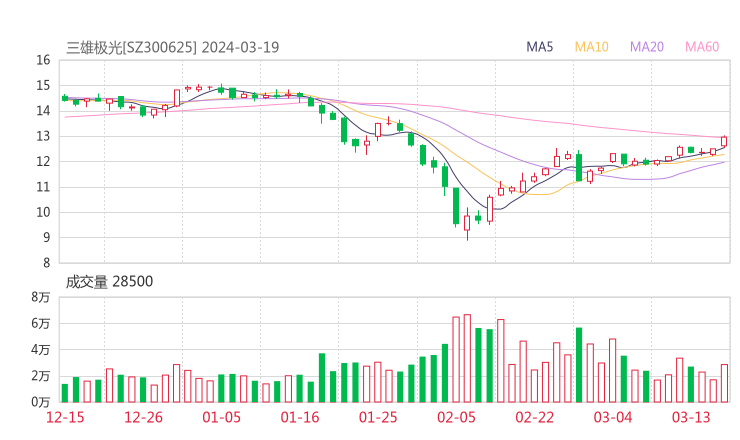This screenshot has height=440, width=740.
Task: Click the 03-04 date axis label
Action: (x=613, y=417)
